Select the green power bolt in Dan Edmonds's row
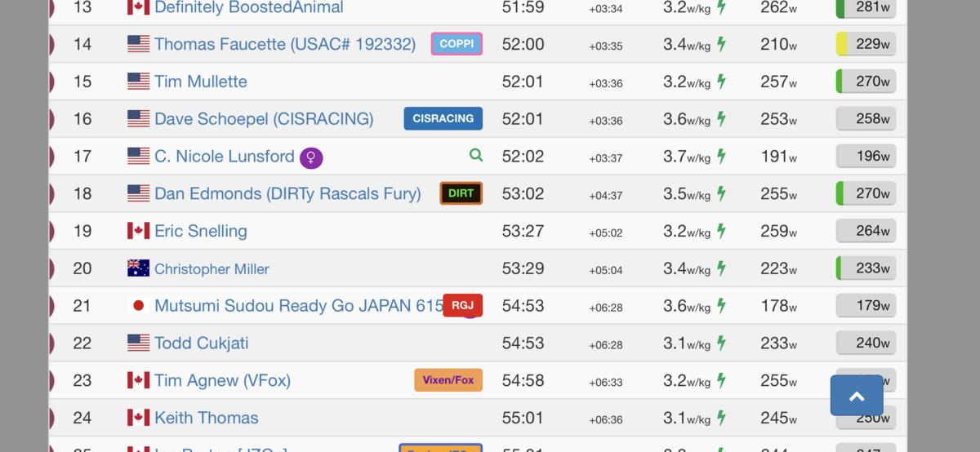The image size is (980, 452). pyautogui.click(x=721, y=193)
